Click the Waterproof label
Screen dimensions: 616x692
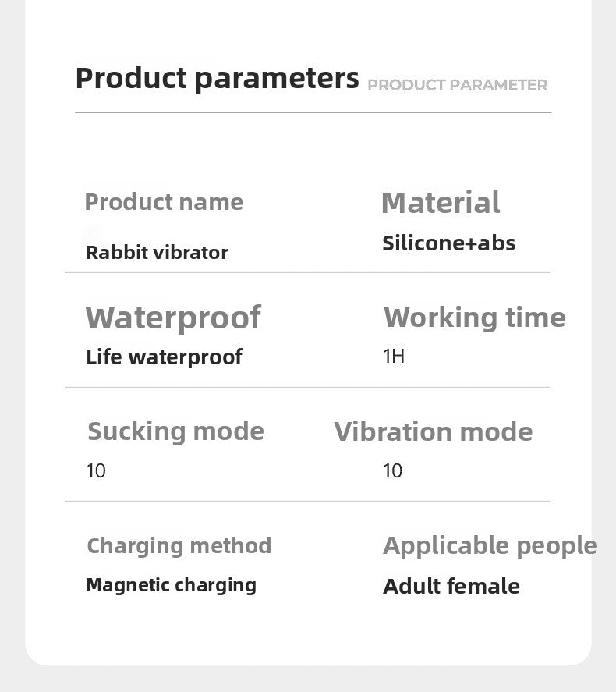click(x=173, y=318)
